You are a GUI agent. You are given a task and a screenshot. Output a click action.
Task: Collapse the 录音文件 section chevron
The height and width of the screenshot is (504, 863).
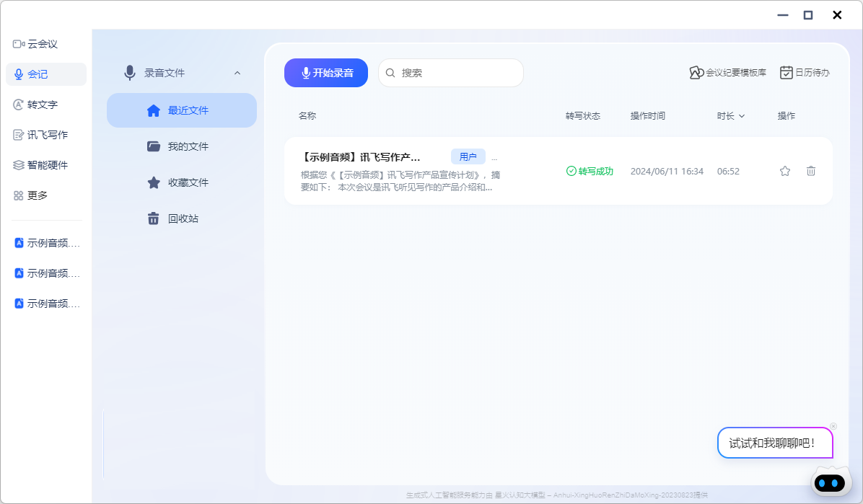coord(237,73)
